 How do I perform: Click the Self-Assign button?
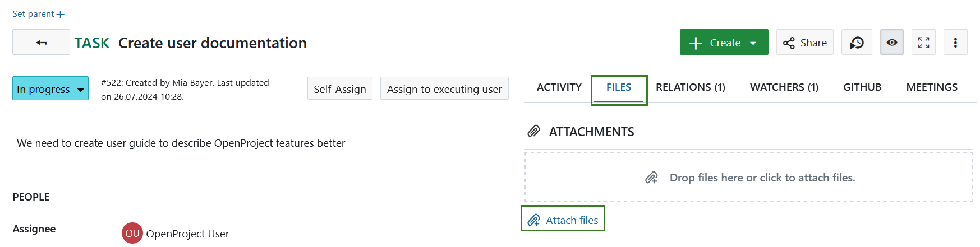tap(339, 89)
